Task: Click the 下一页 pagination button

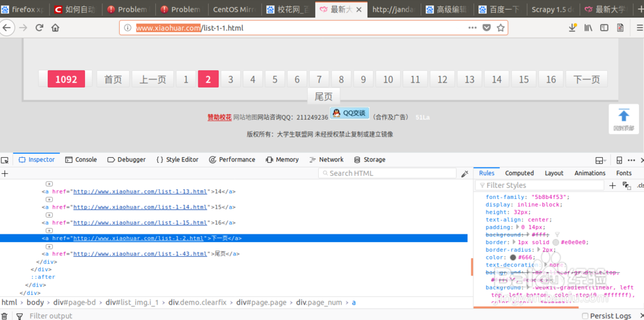Action: point(587,79)
